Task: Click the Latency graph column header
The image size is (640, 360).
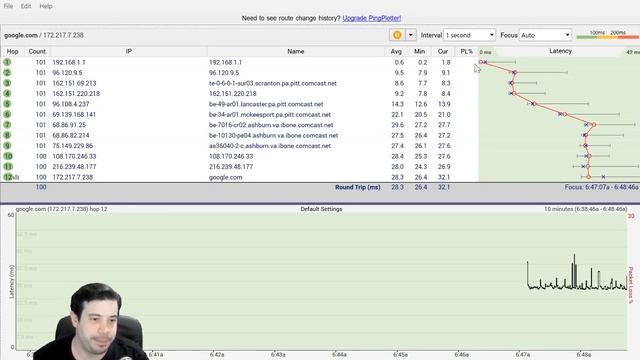Action: [x=560, y=51]
